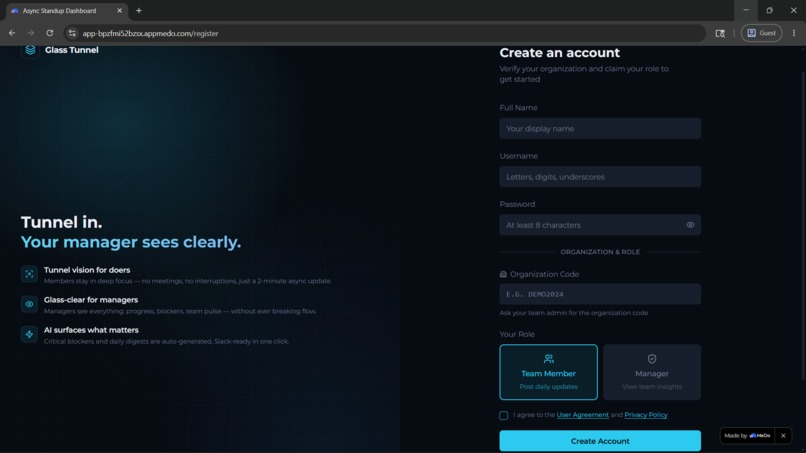
Task: Focus the Organization Code field
Action: (x=600, y=294)
